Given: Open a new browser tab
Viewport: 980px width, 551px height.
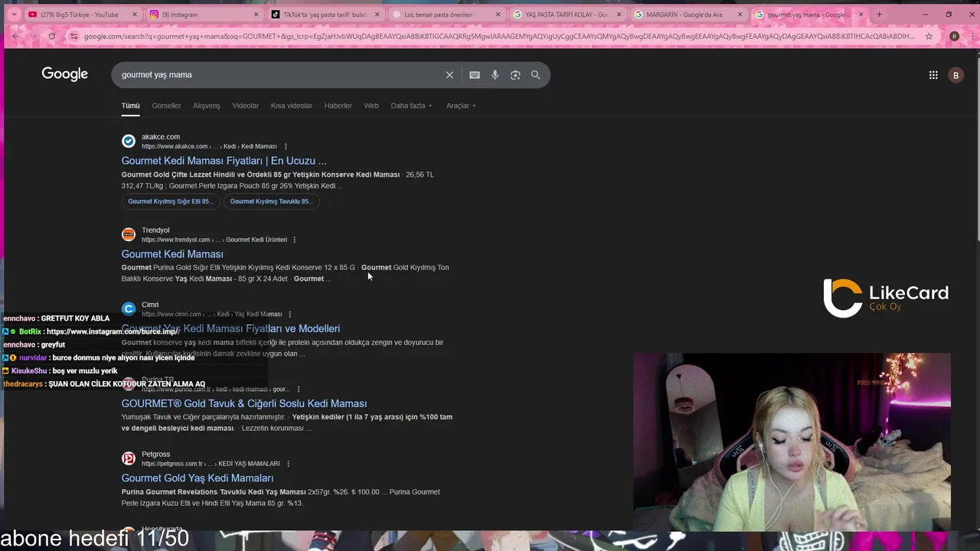Looking at the screenshot, I should pos(879,14).
